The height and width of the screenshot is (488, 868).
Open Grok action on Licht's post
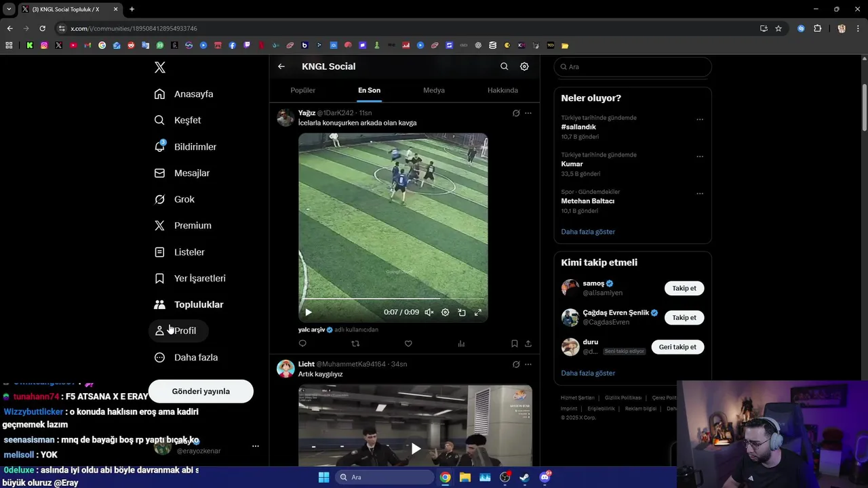516,364
